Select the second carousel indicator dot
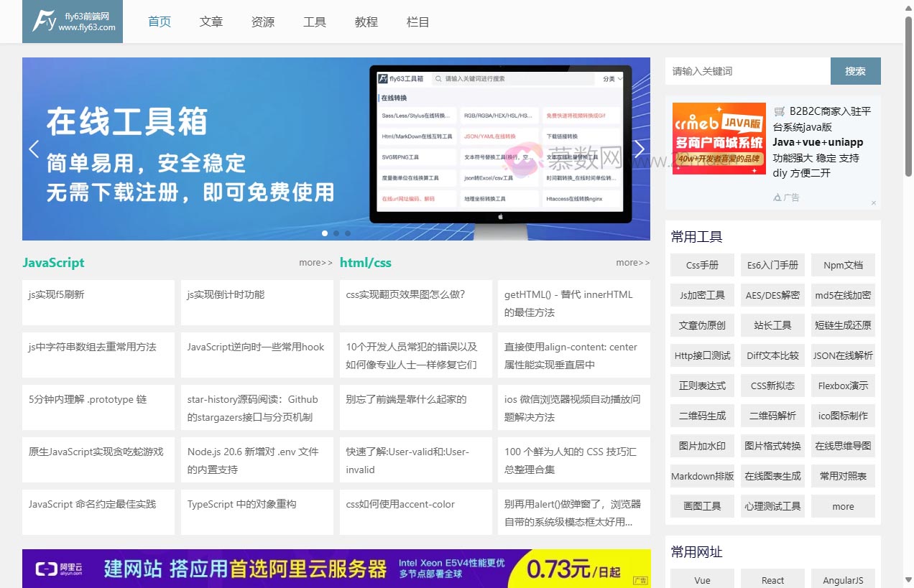The image size is (914, 588). click(336, 233)
